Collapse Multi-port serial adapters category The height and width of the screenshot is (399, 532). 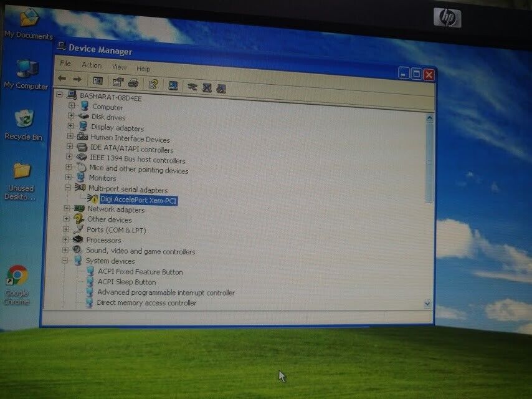(x=68, y=187)
